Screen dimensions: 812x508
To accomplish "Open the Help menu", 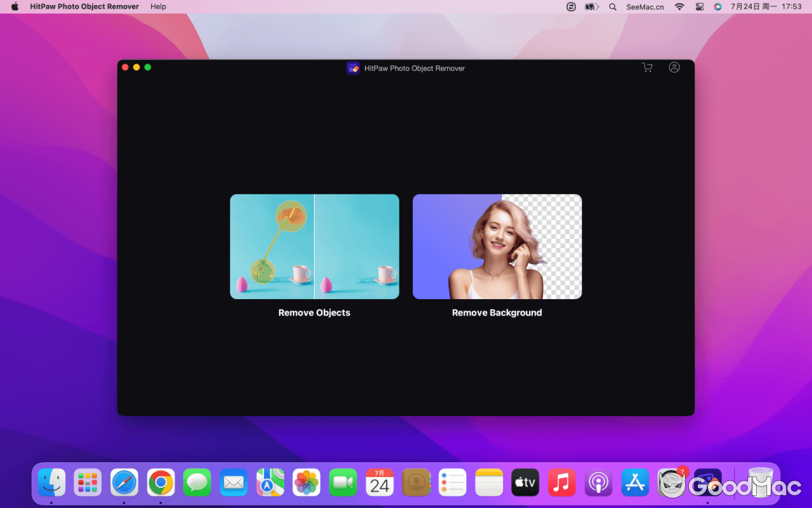I will tap(158, 6).
